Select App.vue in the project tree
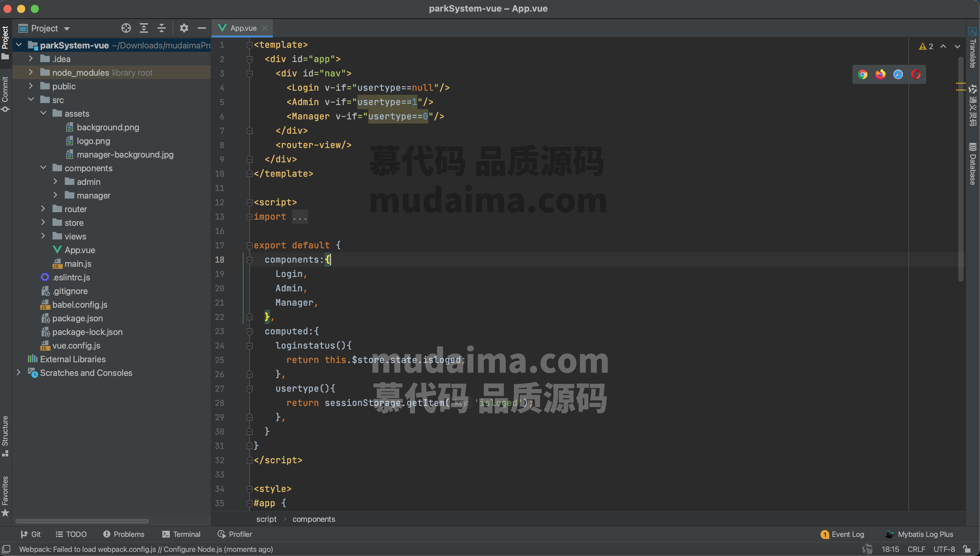 (74, 250)
